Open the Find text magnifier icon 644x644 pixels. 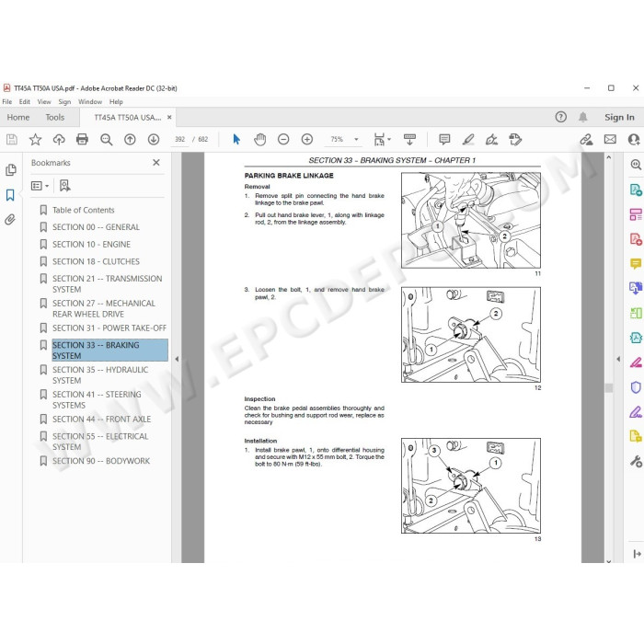click(107, 140)
